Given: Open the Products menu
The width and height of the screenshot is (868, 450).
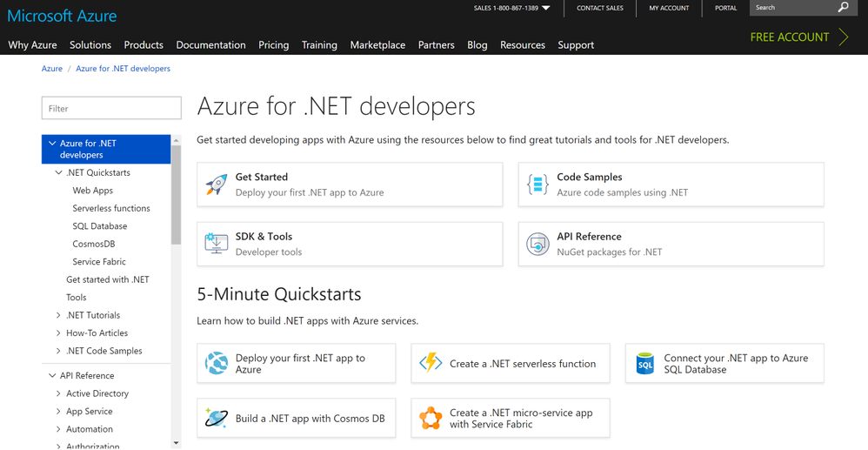Looking at the screenshot, I should pyautogui.click(x=144, y=45).
